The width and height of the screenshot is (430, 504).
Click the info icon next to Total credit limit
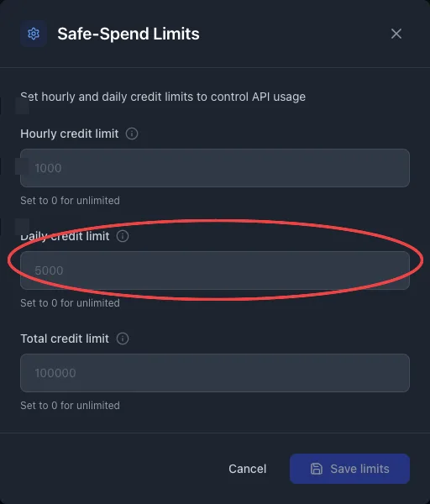coord(123,339)
